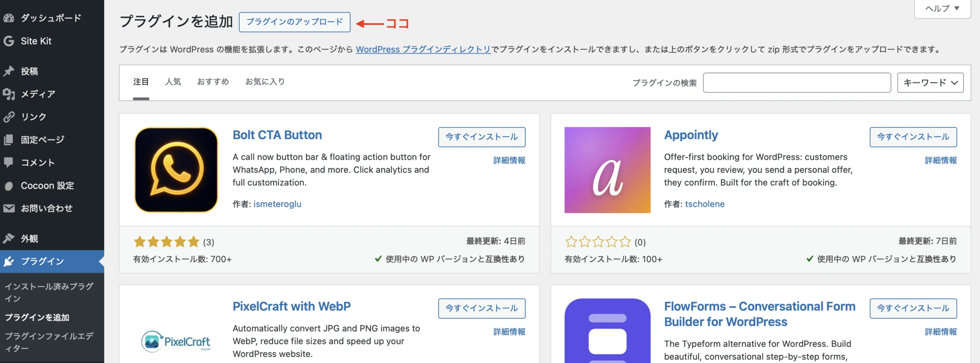Open Site Kit menu item
The width and height of the screenshot is (980, 363).
tap(36, 41)
